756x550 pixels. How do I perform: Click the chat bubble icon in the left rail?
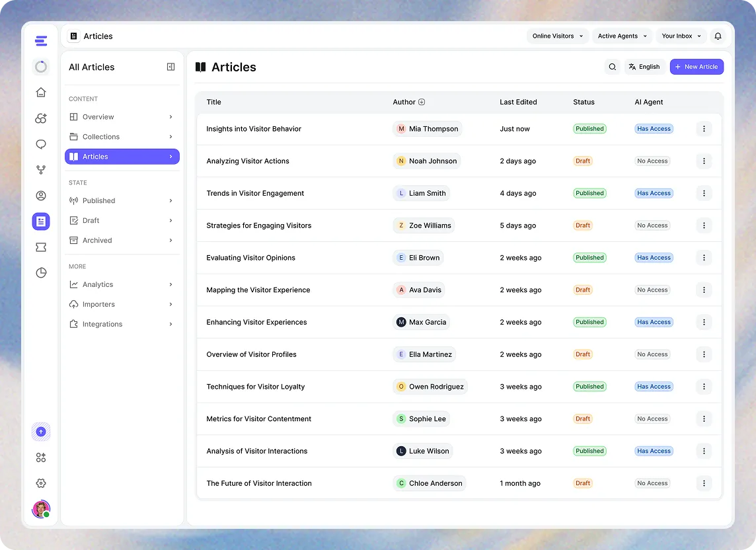(x=41, y=144)
